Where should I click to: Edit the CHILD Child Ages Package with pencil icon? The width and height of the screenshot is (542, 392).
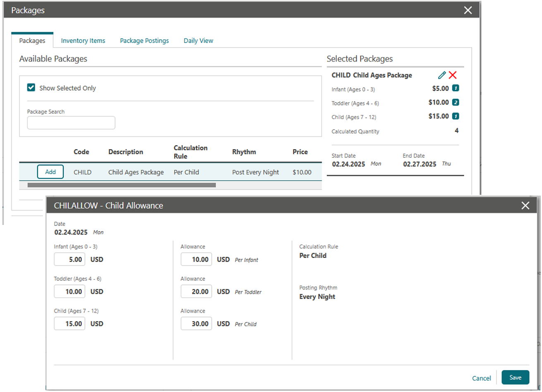tap(442, 75)
